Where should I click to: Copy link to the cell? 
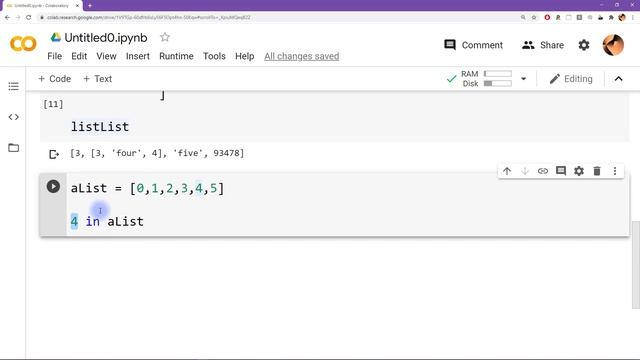pos(543,171)
